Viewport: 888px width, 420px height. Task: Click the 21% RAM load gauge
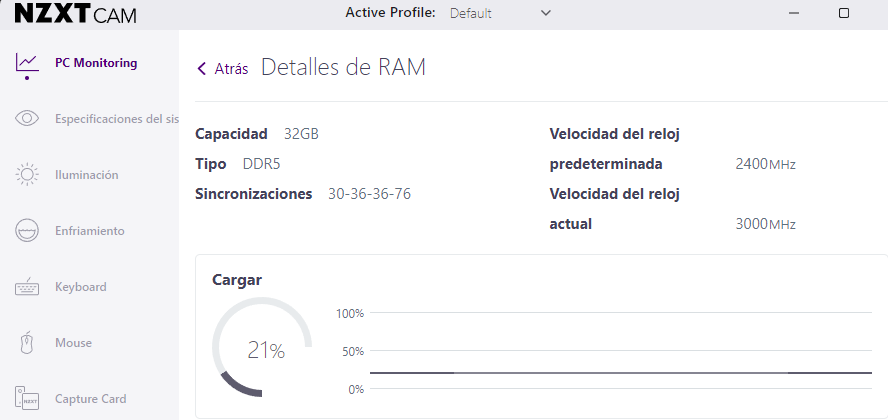coord(262,347)
